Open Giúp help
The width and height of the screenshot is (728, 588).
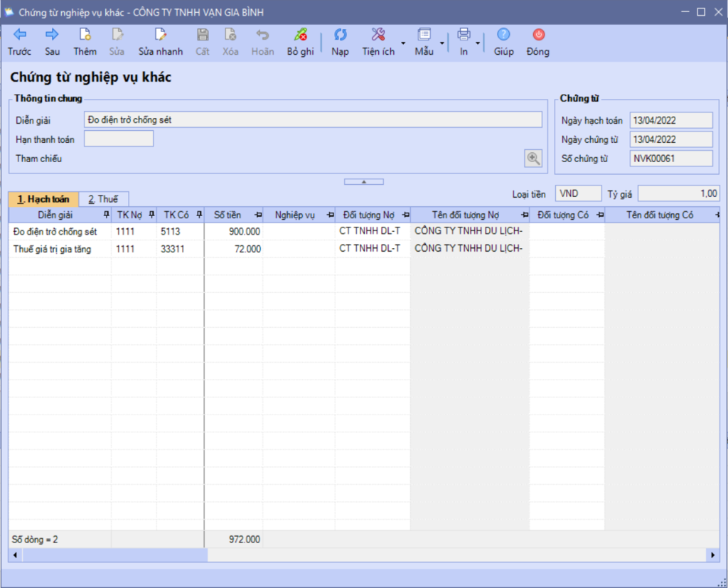coord(504,42)
